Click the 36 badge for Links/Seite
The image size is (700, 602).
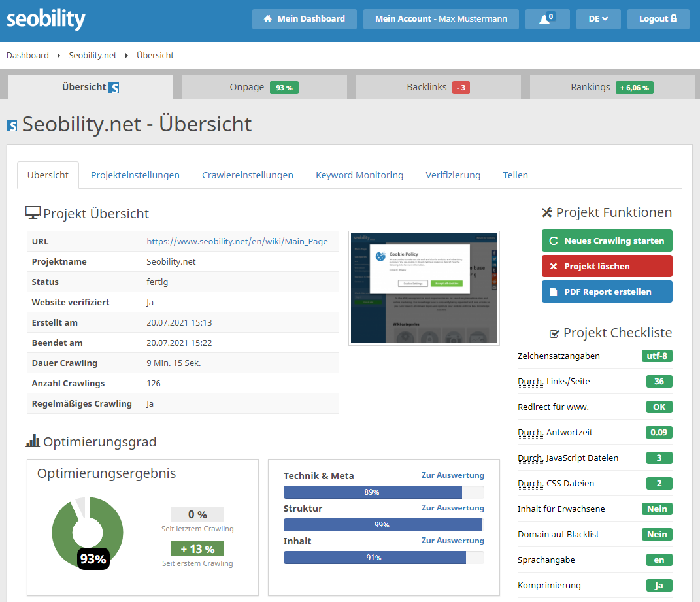click(659, 381)
